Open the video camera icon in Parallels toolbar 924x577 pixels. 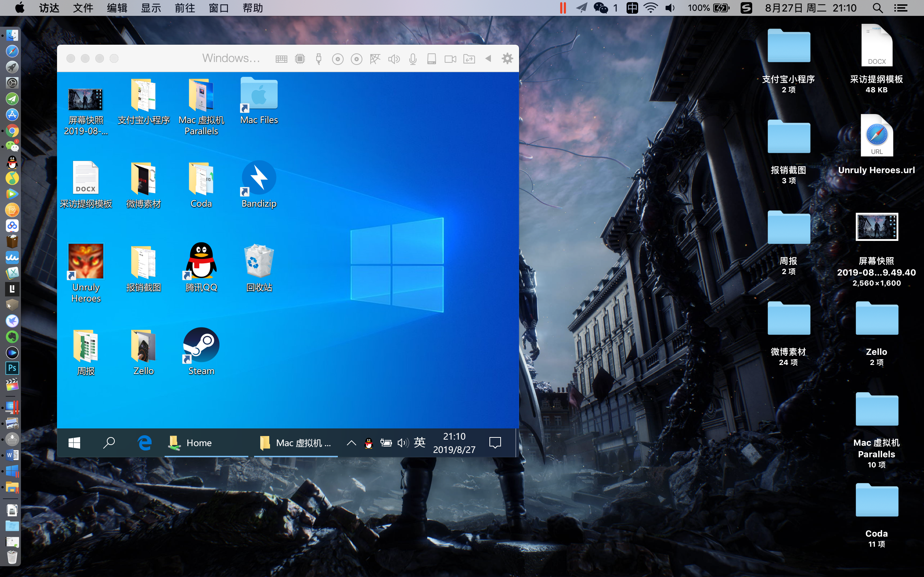(x=450, y=59)
